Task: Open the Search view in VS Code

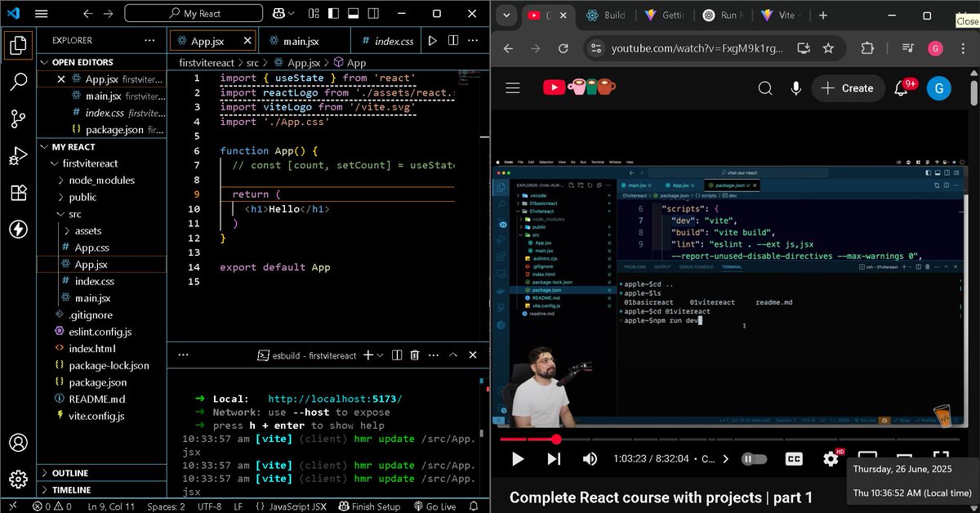Action: point(18,82)
